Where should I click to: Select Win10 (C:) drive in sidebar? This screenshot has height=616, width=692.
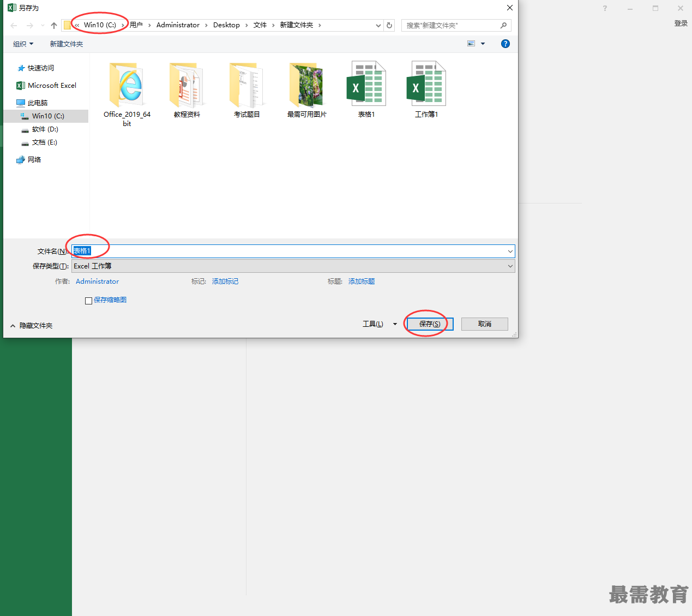pos(46,116)
